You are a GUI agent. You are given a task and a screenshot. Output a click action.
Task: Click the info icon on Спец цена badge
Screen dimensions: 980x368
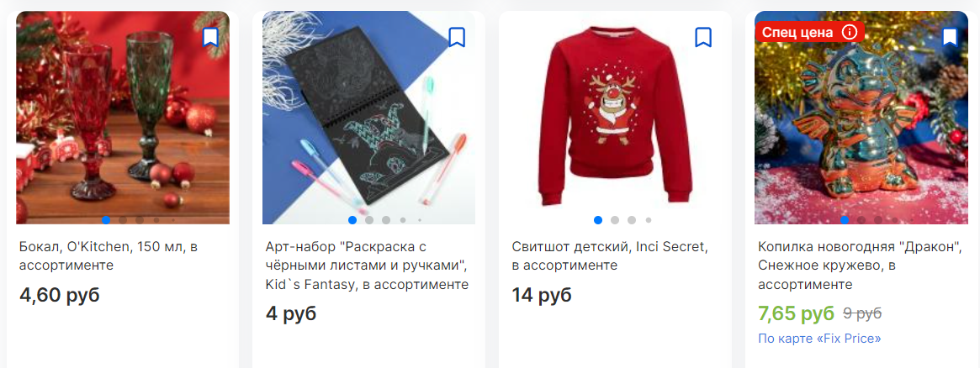click(850, 33)
